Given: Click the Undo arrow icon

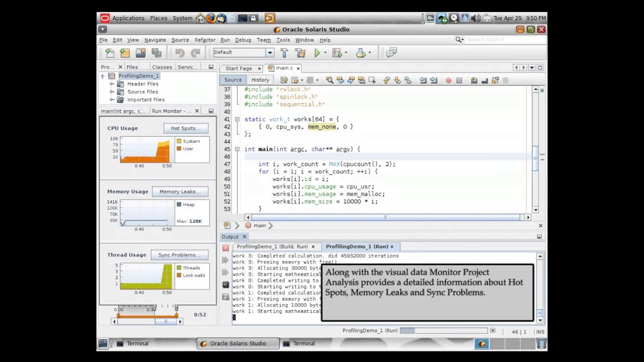Looking at the screenshot, I should pyautogui.click(x=180, y=53).
